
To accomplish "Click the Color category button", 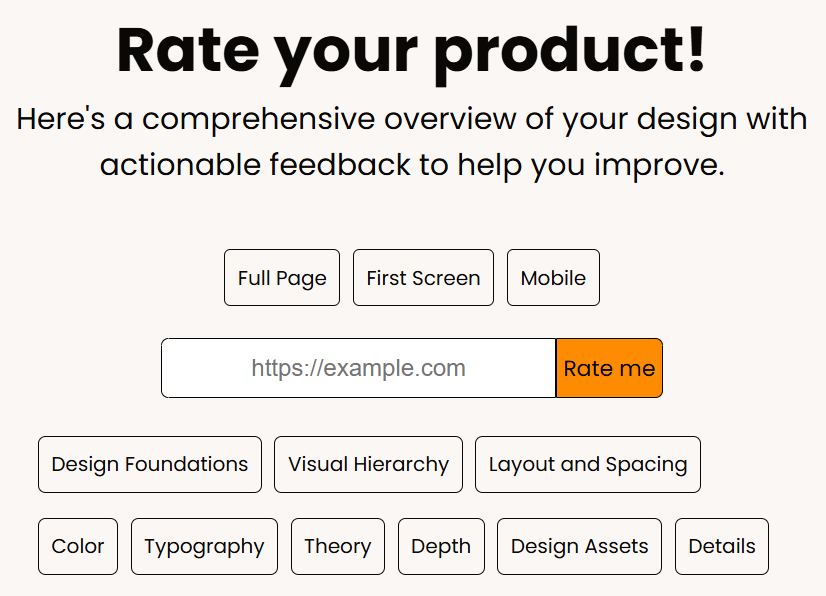I will coord(78,546).
